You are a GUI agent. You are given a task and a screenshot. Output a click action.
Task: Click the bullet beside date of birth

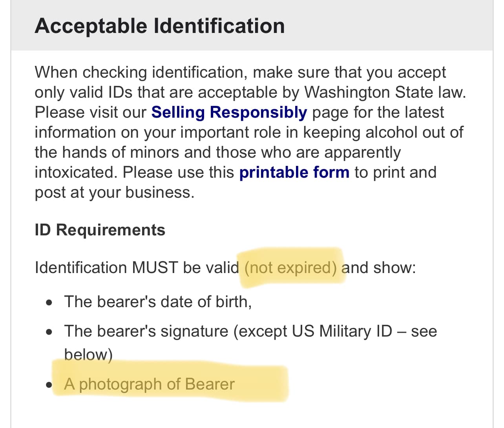click(49, 303)
